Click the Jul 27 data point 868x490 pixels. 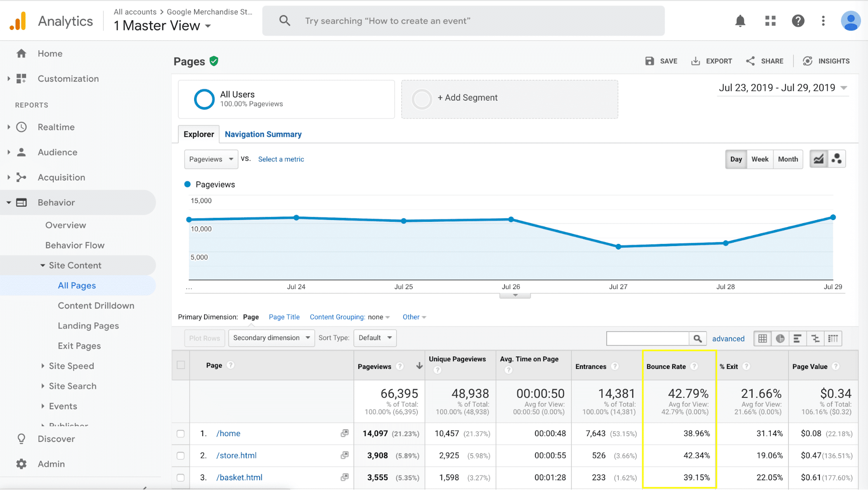[x=618, y=247]
